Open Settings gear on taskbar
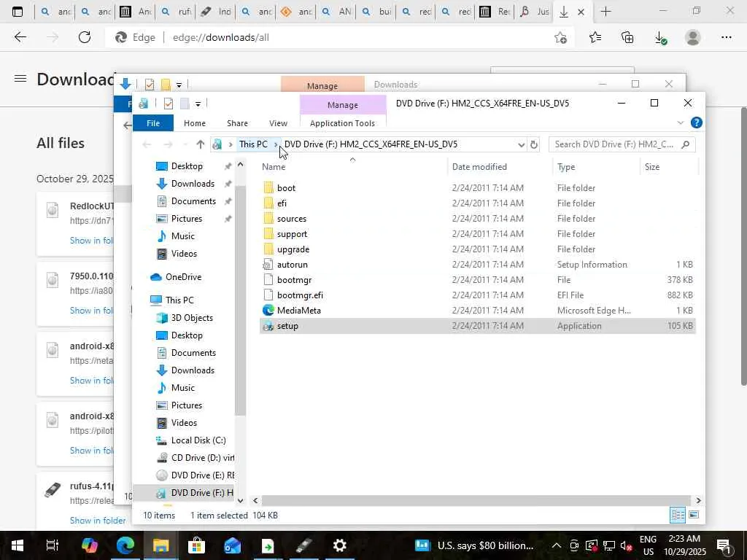Viewport: 747px width, 560px height. click(x=340, y=545)
